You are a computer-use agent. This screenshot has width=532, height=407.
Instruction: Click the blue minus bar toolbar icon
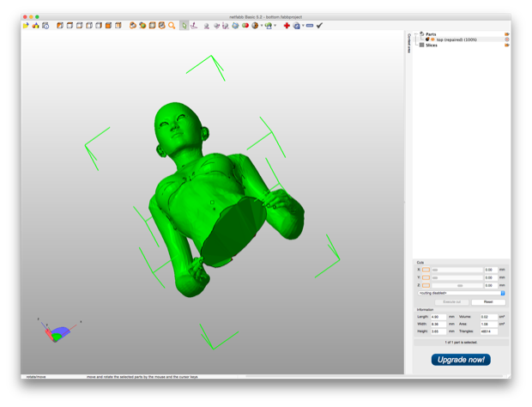click(310, 26)
